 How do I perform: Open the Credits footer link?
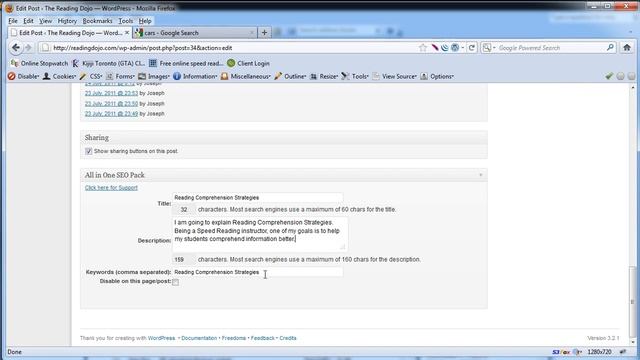pos(288,338)
